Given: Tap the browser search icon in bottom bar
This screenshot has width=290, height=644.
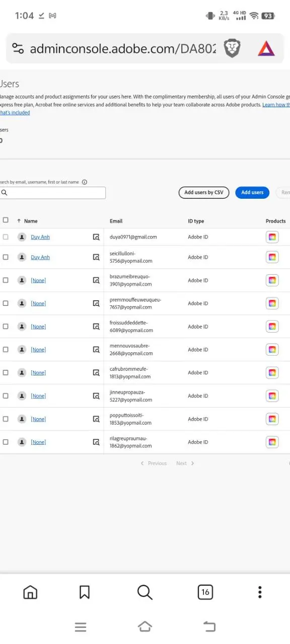Looking at the screenshot, I should click(145, 592).
